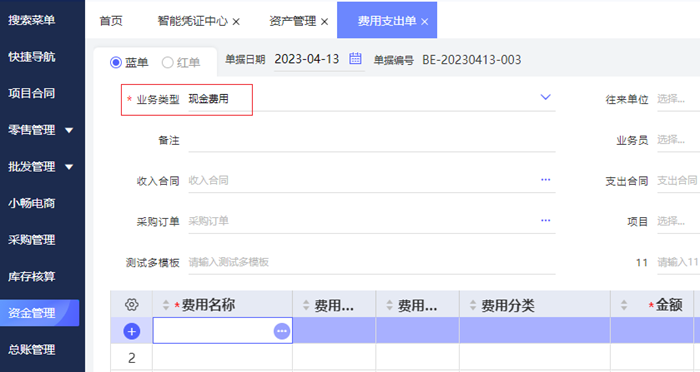Switch to the 资产管理 tab
700x372 pixels.
[292, 21]
